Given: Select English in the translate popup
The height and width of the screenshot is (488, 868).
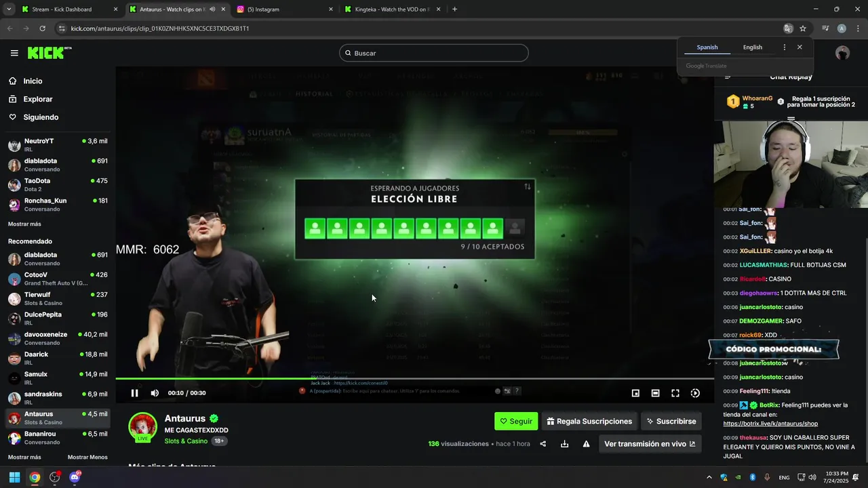Looking at the screenshot, I should 753,47.
